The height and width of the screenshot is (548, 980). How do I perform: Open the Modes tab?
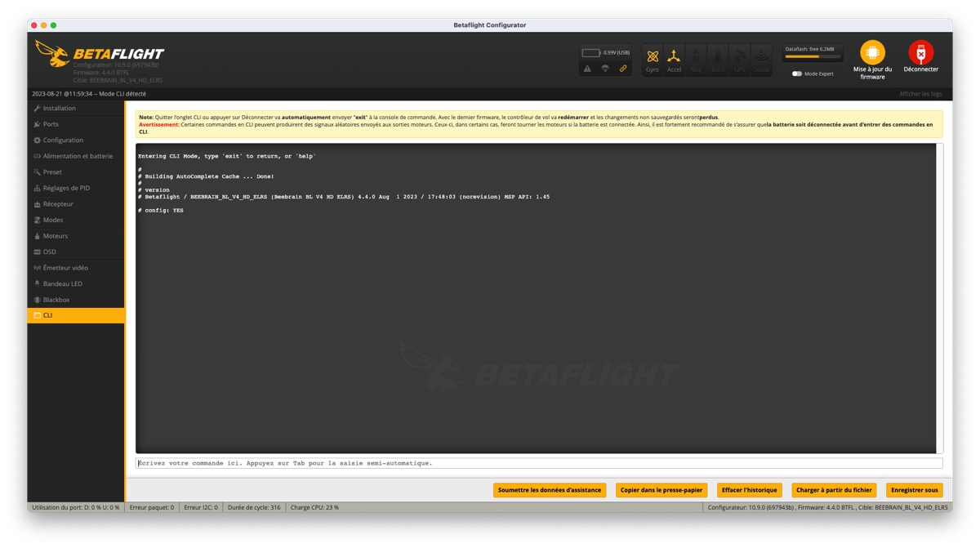coord(76,220)
